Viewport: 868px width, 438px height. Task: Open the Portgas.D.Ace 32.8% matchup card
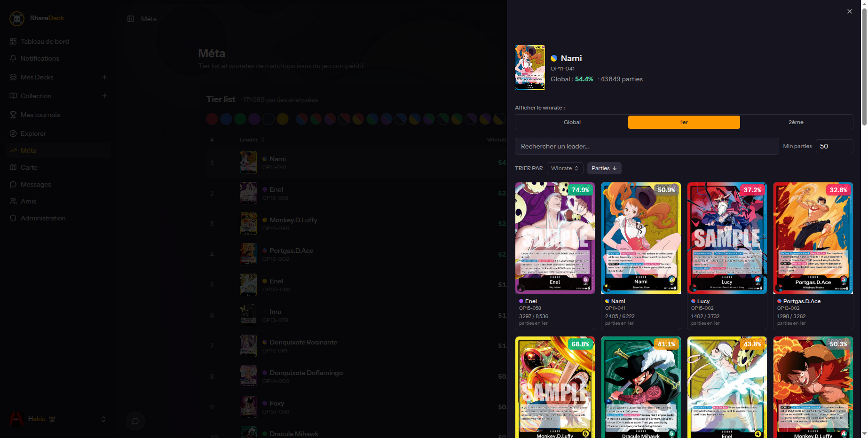click(813, 256)
